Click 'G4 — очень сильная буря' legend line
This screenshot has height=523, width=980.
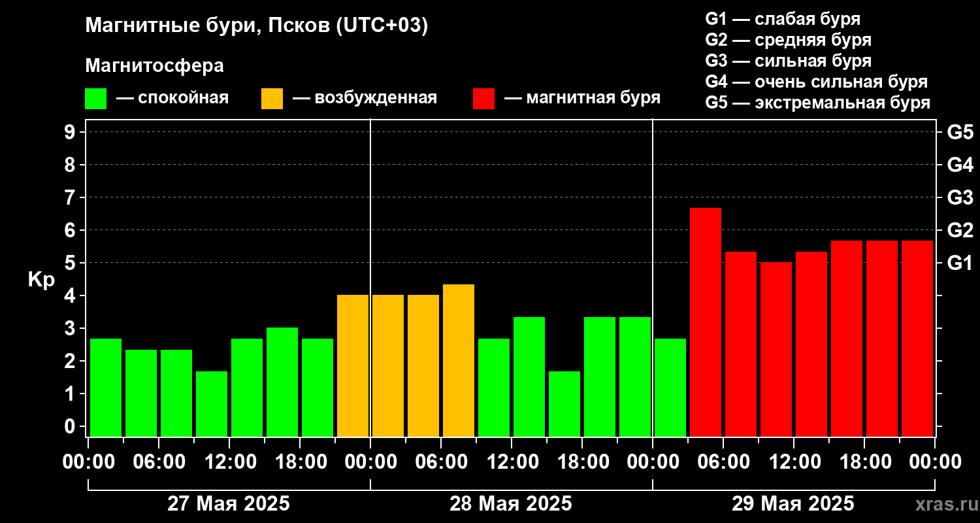click(x=816, y=82)
